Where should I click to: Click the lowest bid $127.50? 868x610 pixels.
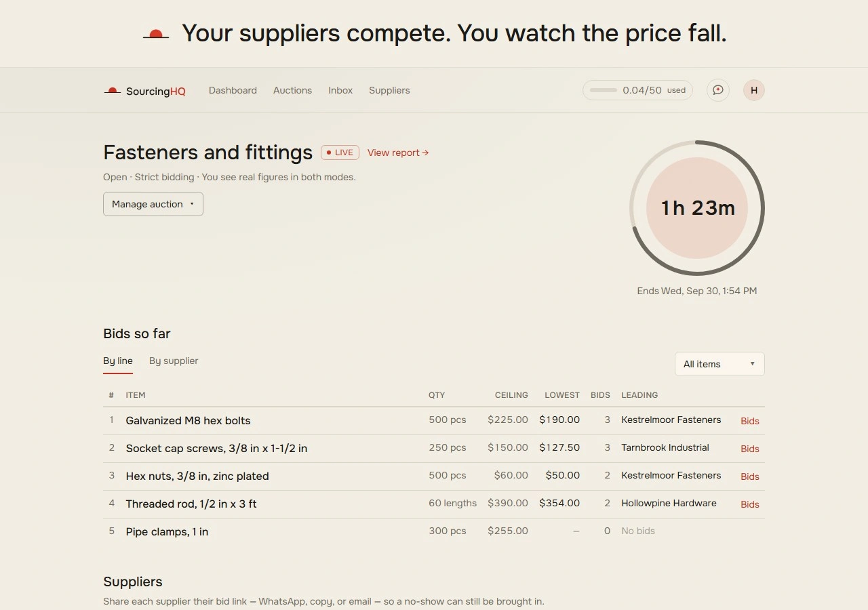(559, 448)
